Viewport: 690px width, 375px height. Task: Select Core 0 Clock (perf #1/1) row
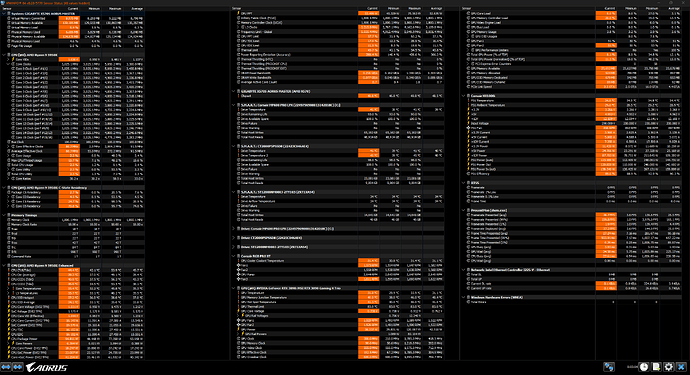[x=73, y=69]
